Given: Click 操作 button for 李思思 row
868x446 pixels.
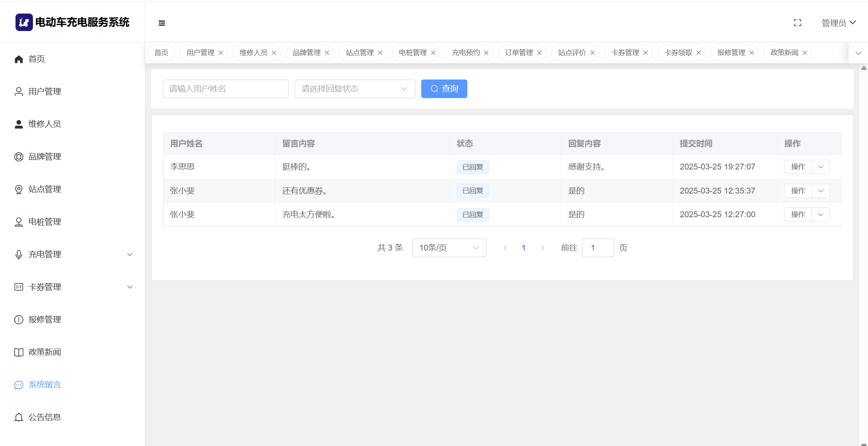Looking at the screenshot, I should [x=798, y=167].
